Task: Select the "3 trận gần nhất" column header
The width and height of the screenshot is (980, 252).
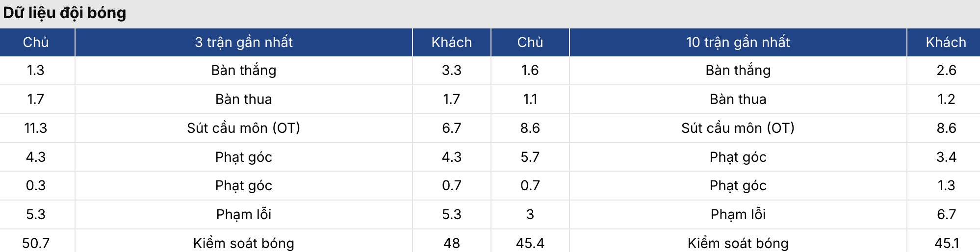Action: [243, 42]
